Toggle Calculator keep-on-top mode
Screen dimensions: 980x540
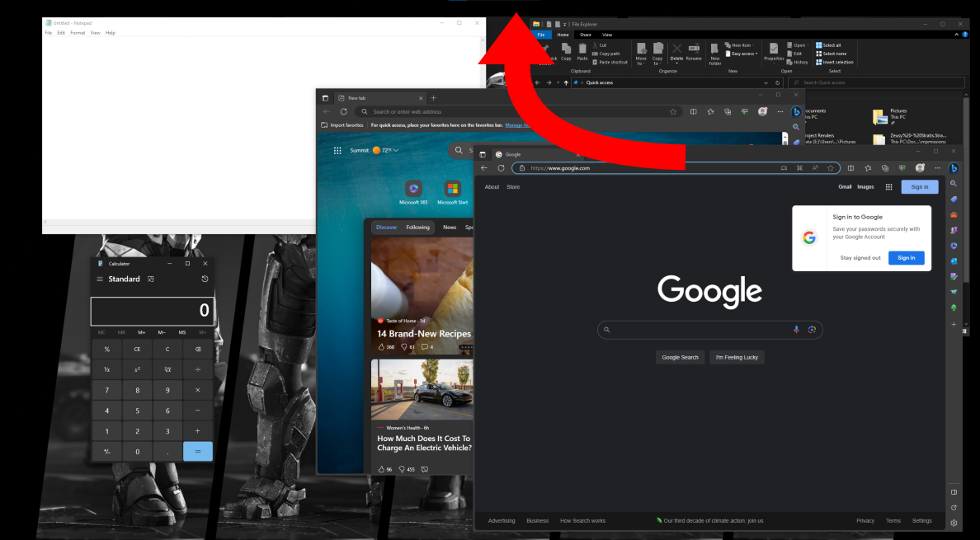(151, 279)
